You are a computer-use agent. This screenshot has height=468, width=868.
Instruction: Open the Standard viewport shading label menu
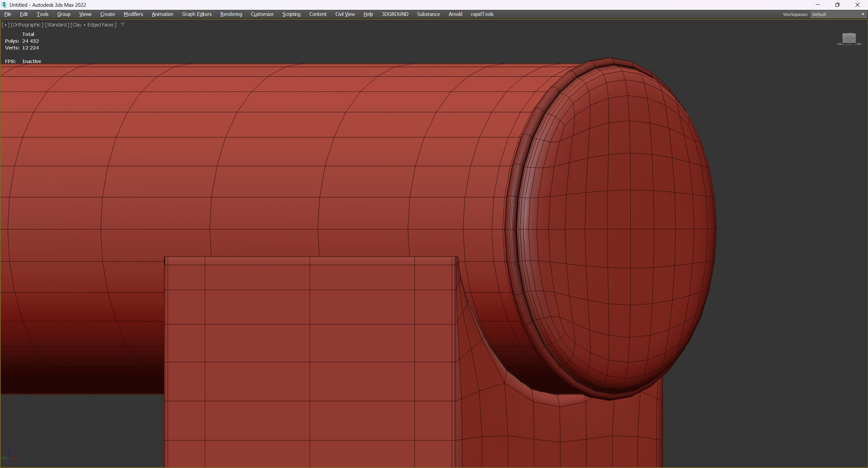pos(57,25)
